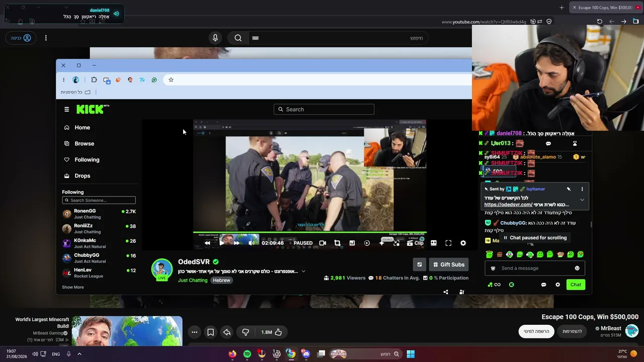Open the odedsvr.com link in pinned message
644x362 pixels.
(x=508, y=205)
